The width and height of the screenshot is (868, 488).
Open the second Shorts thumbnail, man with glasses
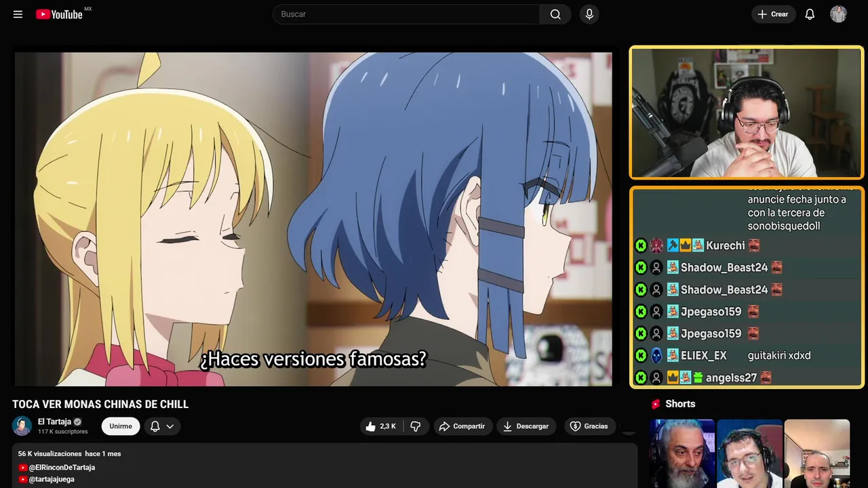click(749, 453)
